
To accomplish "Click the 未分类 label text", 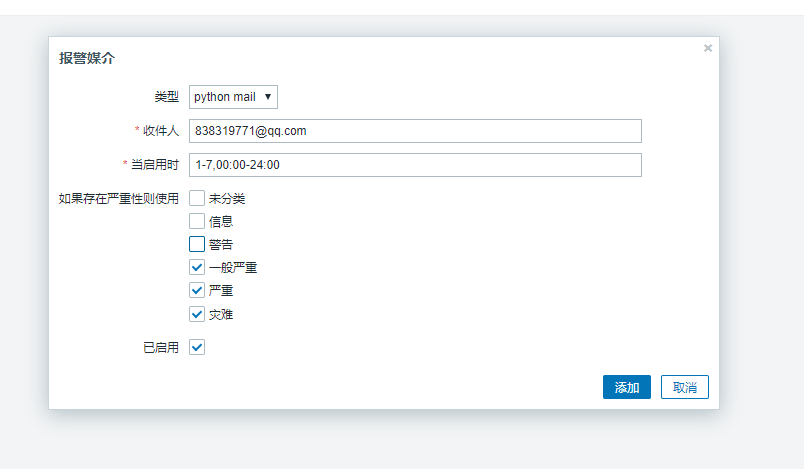I will pyautogui.click(x=227, y=199).
